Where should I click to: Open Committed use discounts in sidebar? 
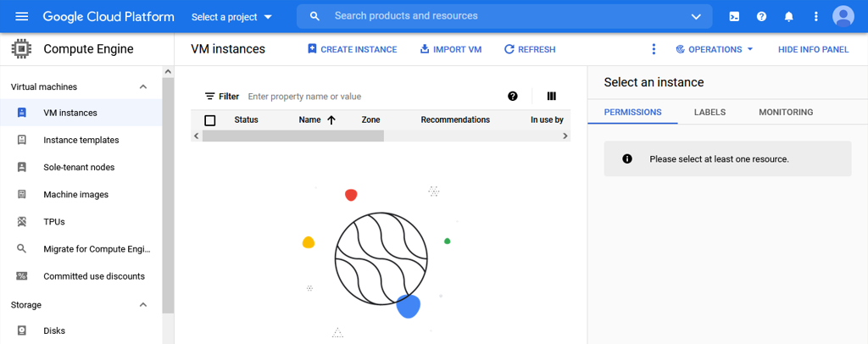94,276
